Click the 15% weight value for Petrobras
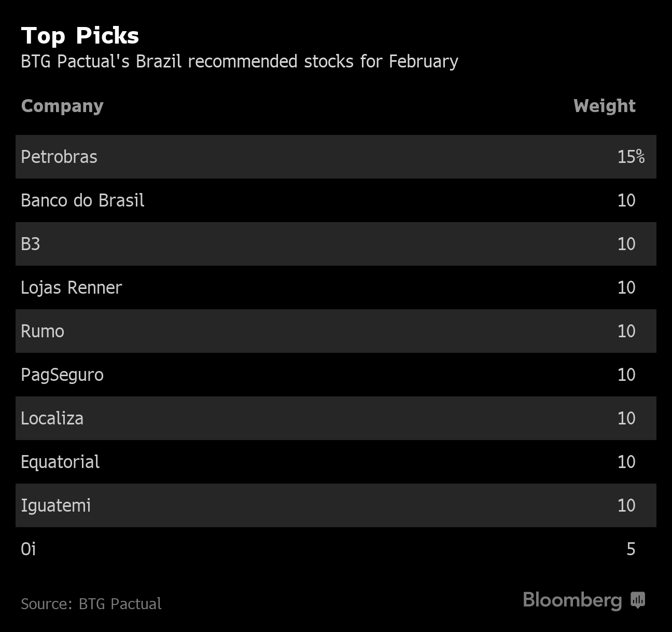This screenshot has width=672, height=632. pyautogui.click(x=631, y=157)
